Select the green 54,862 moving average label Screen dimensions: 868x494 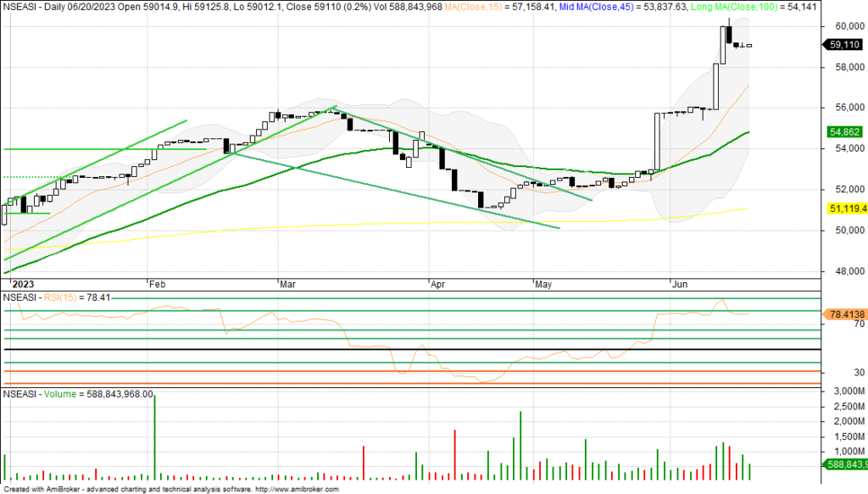(x=843, y=132)
